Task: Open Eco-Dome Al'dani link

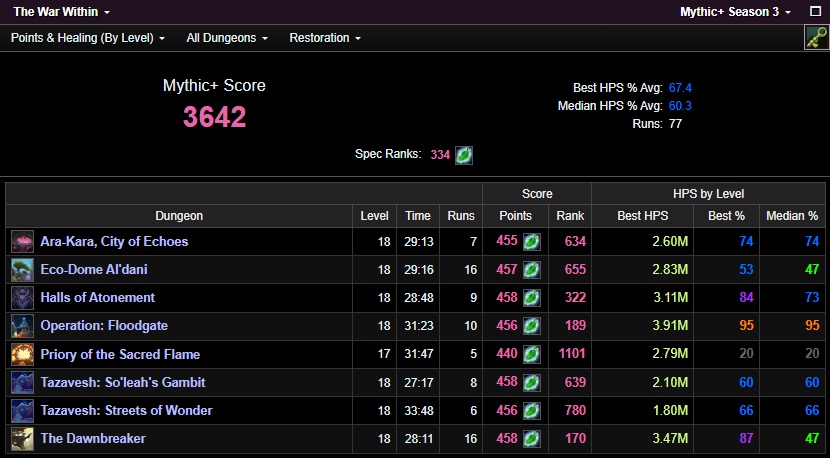Action: click(x=94, y=270)
